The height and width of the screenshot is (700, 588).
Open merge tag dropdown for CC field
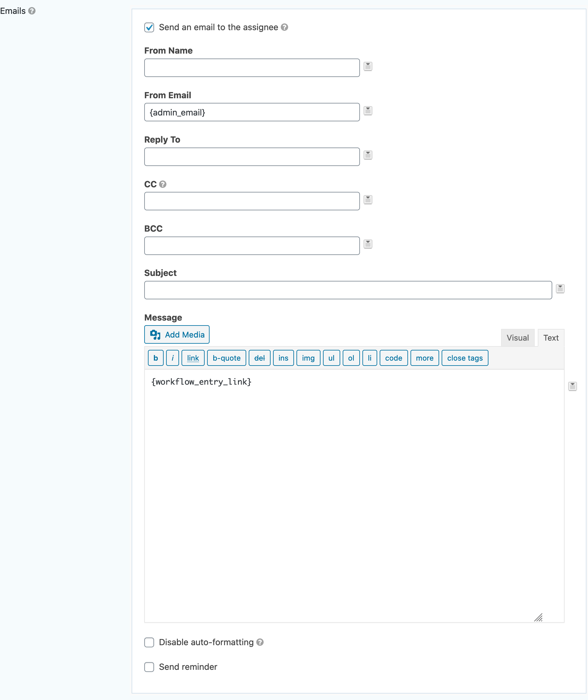pyautogui.click(x=368, y=200)
